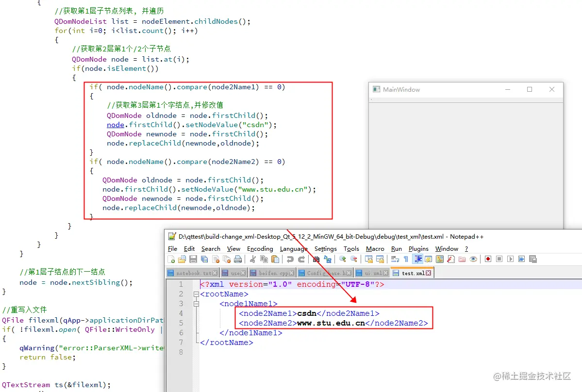Click the Undo arrow in Notepad++ toolbar
582x392 pixels.
coord(290,259)
